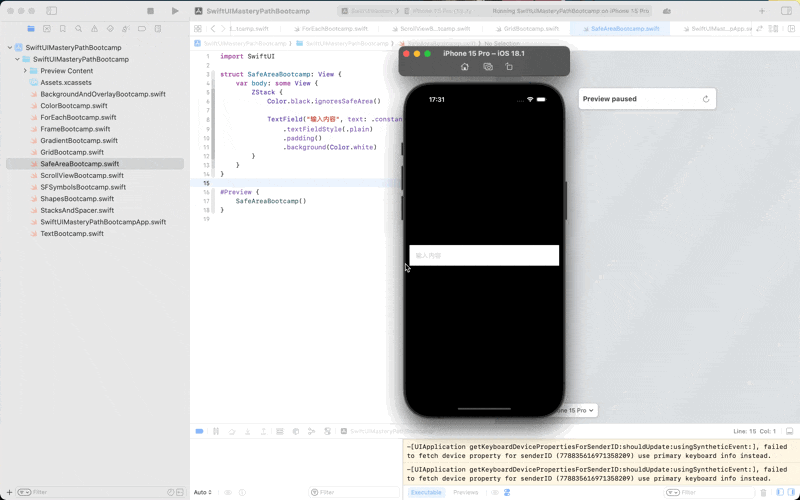Screen dimensions: 800x500
Task: Click the step over icon in debug bar
Action: [232, 432]
